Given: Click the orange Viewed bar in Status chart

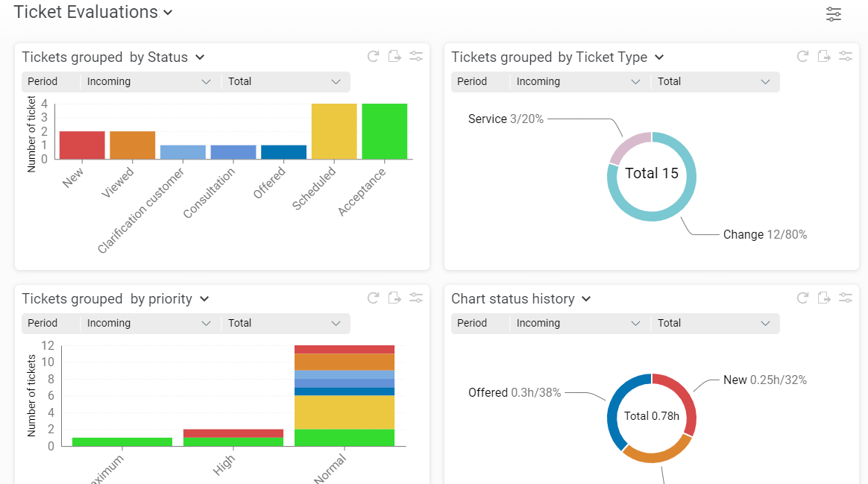Looking at the screenshot, I should pyautogui.click(x=132, y=145).
